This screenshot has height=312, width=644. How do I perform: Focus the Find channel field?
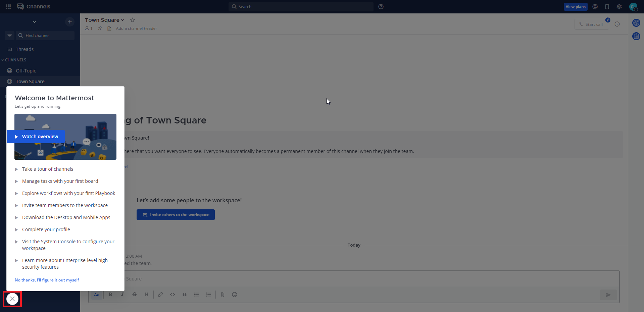[x=45, y=35]
